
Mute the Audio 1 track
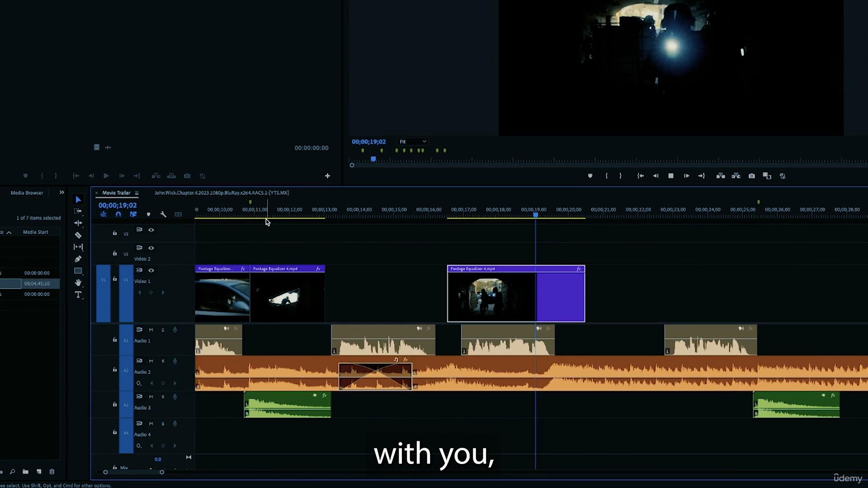[x=151, y=329]
